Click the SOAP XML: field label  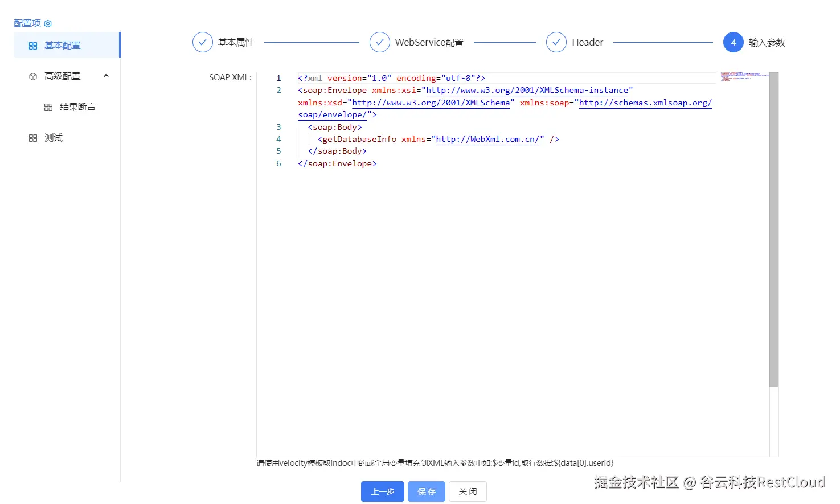[x=230, y=77]
